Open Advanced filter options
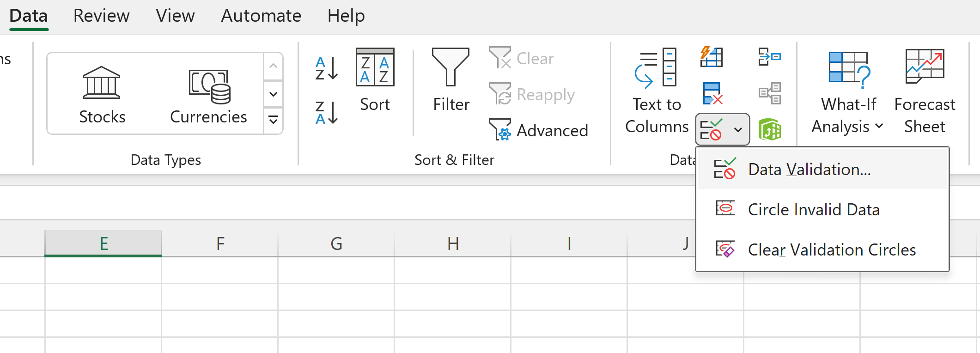Image resolution: width=980 pixels, height=353 pixels. pyautogui.click(x=539, y=130)
